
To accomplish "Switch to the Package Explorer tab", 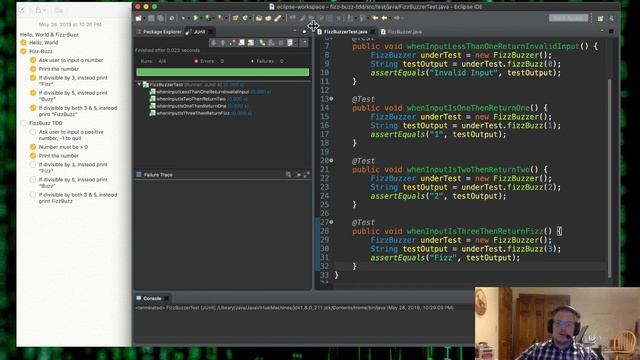I will click(159, 31).
